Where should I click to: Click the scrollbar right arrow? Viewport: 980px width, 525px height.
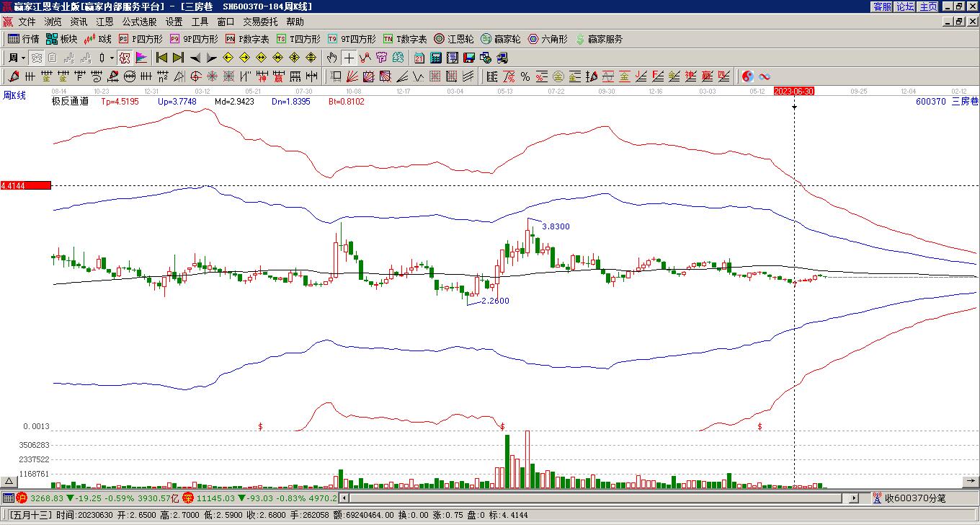point(854,498)
